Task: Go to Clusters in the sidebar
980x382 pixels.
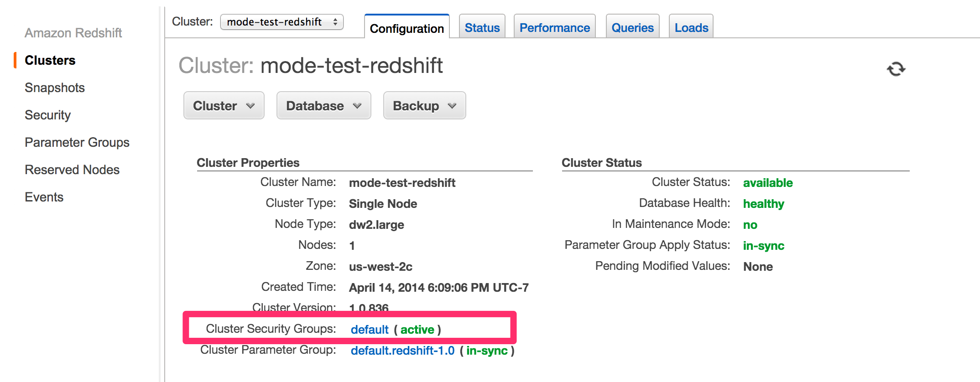Action: pyautogui.click(x=50, y=60)
